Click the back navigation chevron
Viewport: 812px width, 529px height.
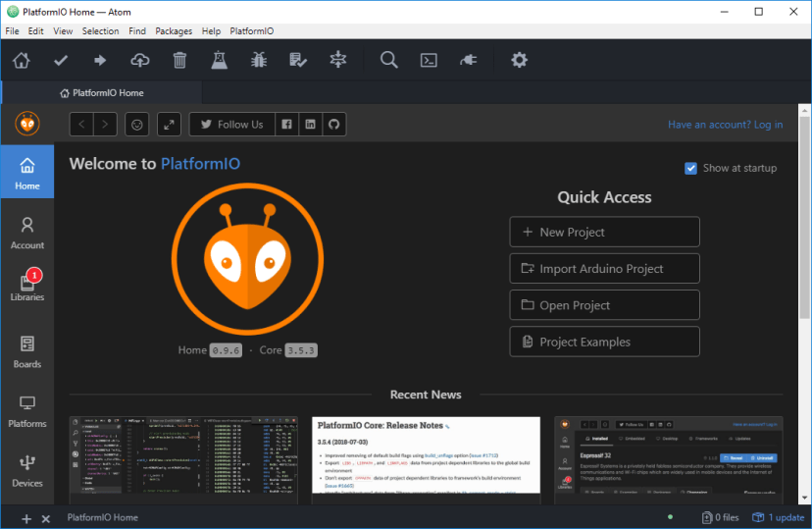click(82, 125)
